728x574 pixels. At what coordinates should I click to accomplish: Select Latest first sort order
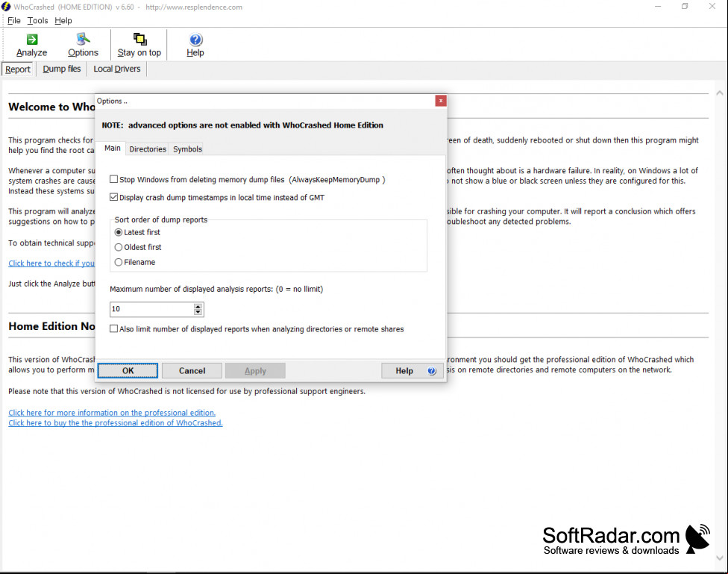119,232
